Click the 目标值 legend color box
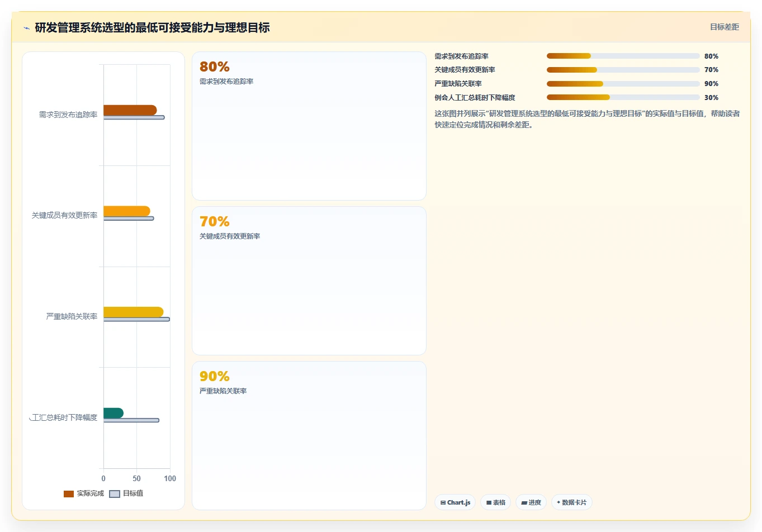 tap(115, 494)
